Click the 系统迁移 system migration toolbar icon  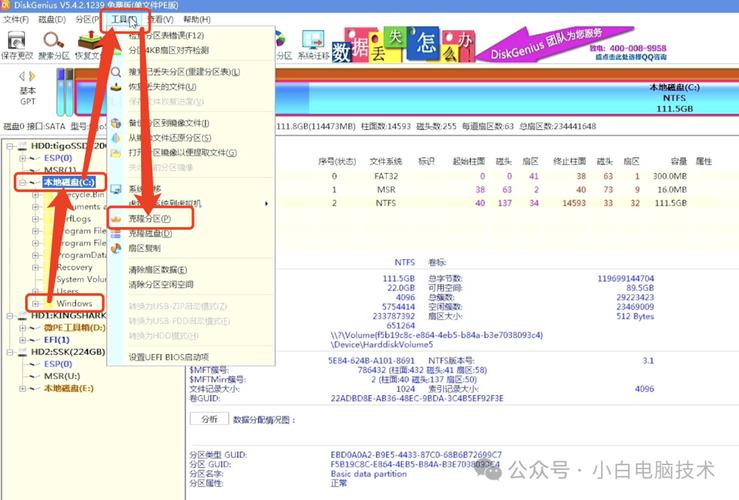[x=313, y=41]
